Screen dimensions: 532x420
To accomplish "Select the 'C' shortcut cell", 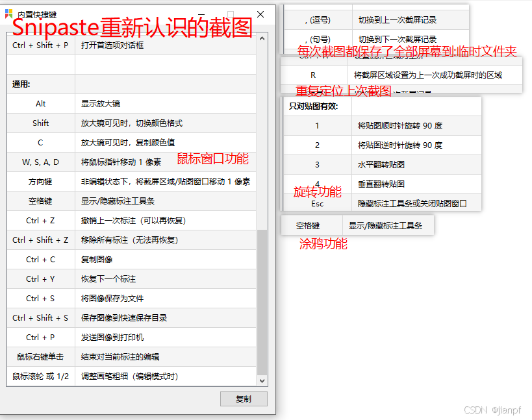I will [40, 143].
